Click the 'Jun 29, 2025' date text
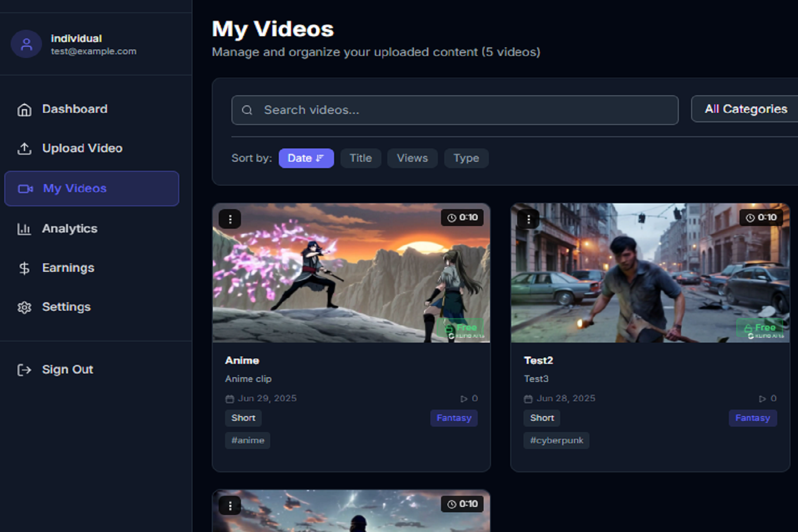The width and height of the screenshot is (798, 532). pos(267,398)
